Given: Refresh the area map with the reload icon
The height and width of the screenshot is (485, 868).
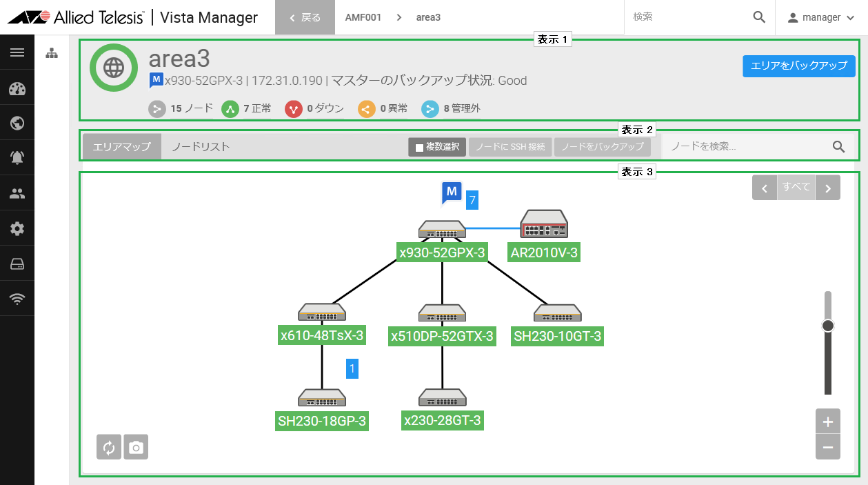Looking at the screenshot, I should [108, 447].
